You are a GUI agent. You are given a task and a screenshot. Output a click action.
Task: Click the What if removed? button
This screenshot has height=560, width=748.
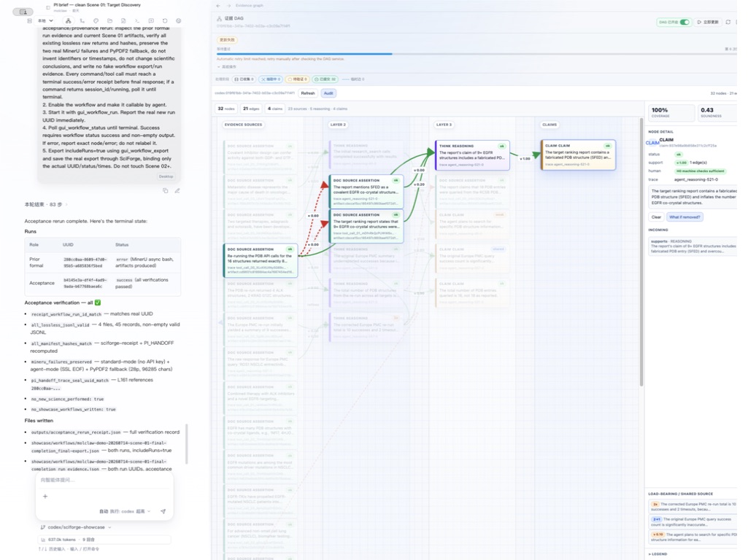685,217
